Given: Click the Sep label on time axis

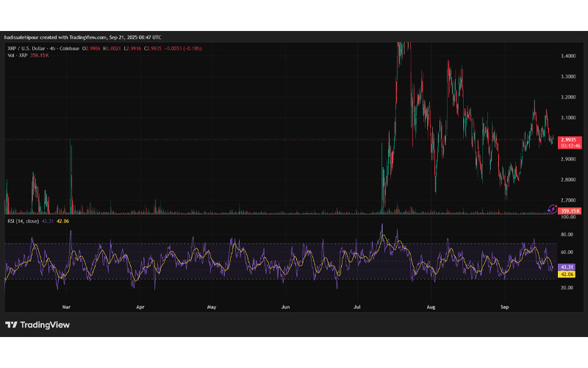Looking at the screenshot, I should click(x=505, y=307).
